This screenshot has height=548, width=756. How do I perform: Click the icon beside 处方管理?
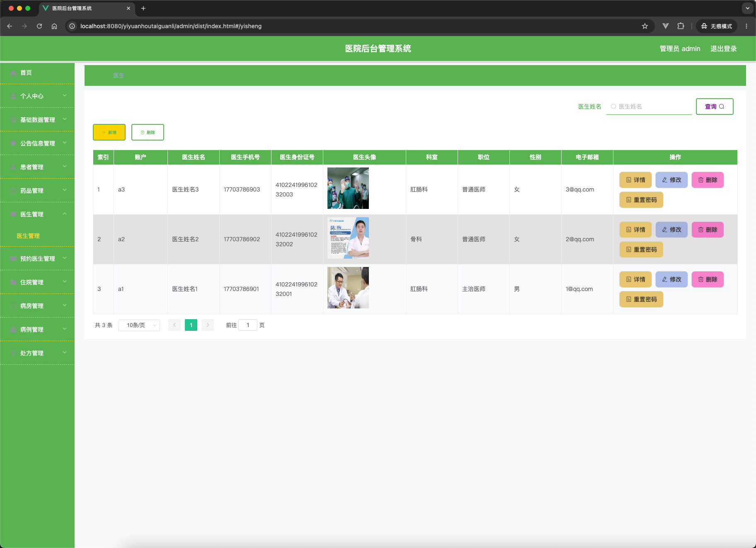click(13, 353)
